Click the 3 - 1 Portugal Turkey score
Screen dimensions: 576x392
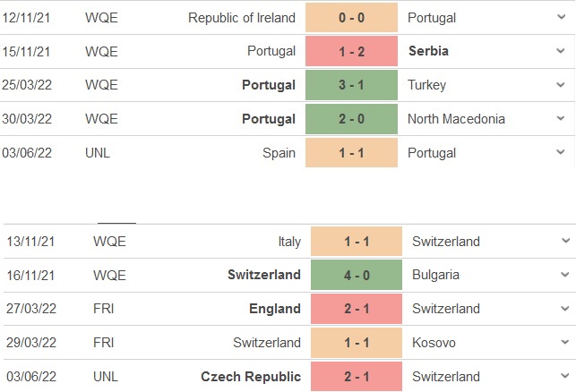351,85
